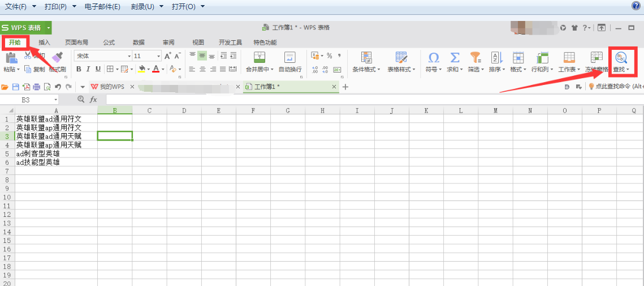Image resolution: width=644 pixels, height=286 pixels.
Task: Switch to the 页面布局 (Page Layout) tab
Action: coord(76,42)
